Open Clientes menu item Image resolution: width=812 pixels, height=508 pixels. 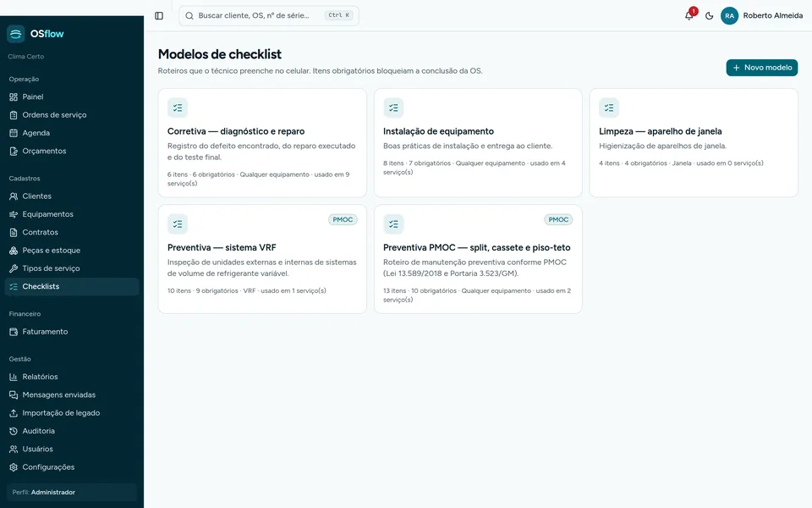72,196
